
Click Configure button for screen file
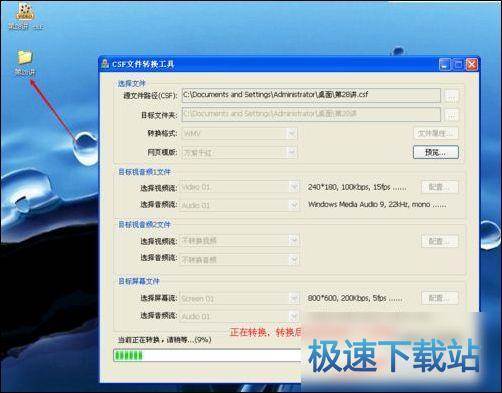(440, 298)
